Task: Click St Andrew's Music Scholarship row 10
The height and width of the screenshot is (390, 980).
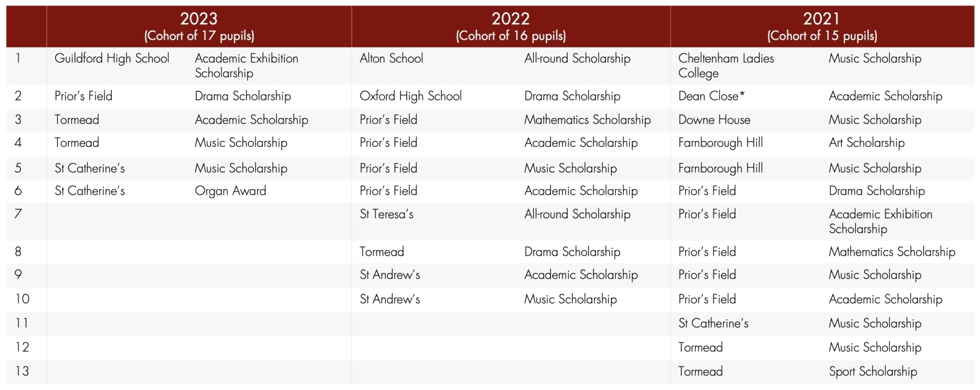Action: coord(511,300)
